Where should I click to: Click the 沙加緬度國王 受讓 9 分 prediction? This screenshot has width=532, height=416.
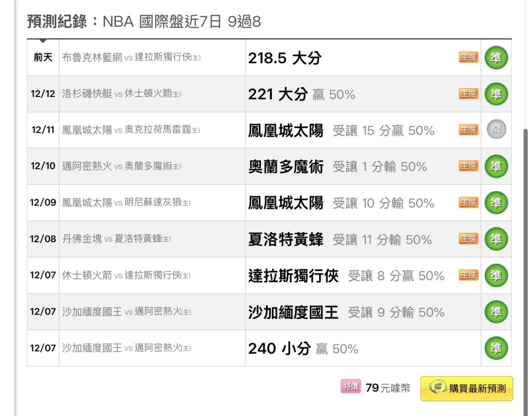(346, 312)
